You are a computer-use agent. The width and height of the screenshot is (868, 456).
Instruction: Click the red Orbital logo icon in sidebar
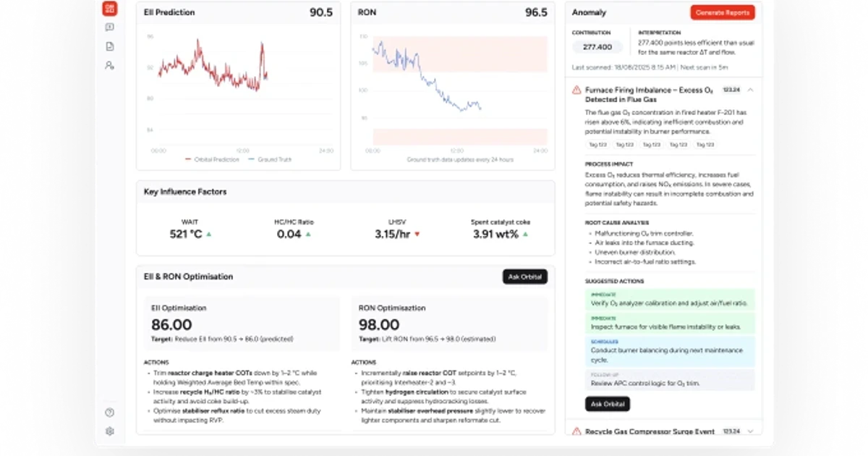click(x=109, y=8)
